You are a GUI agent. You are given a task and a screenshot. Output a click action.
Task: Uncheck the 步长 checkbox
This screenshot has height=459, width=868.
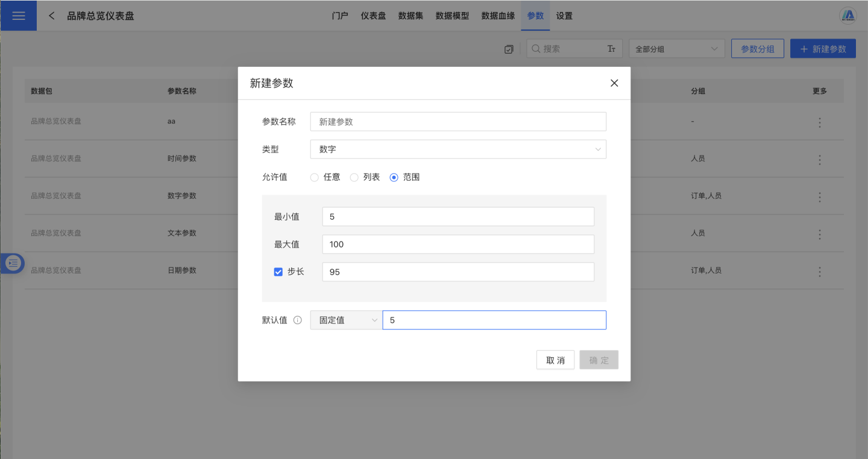pyautogui.click(x=278, y=272)
